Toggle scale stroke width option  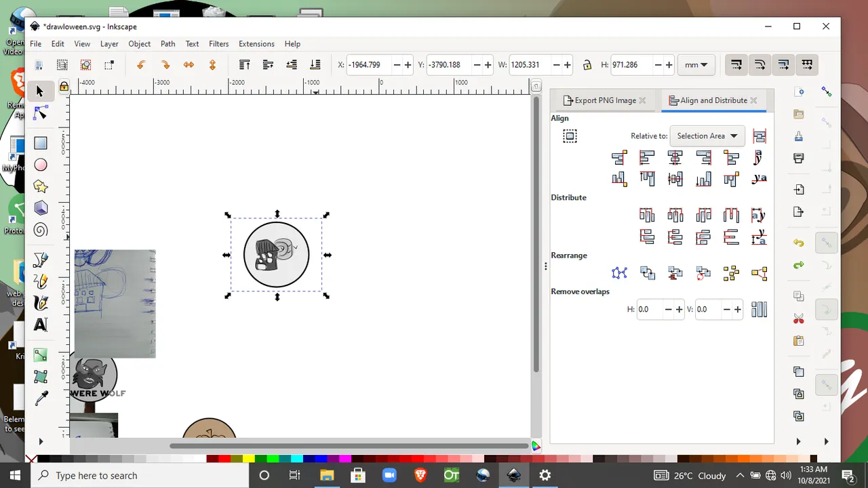pyautogui.click(x=736, y=65)
